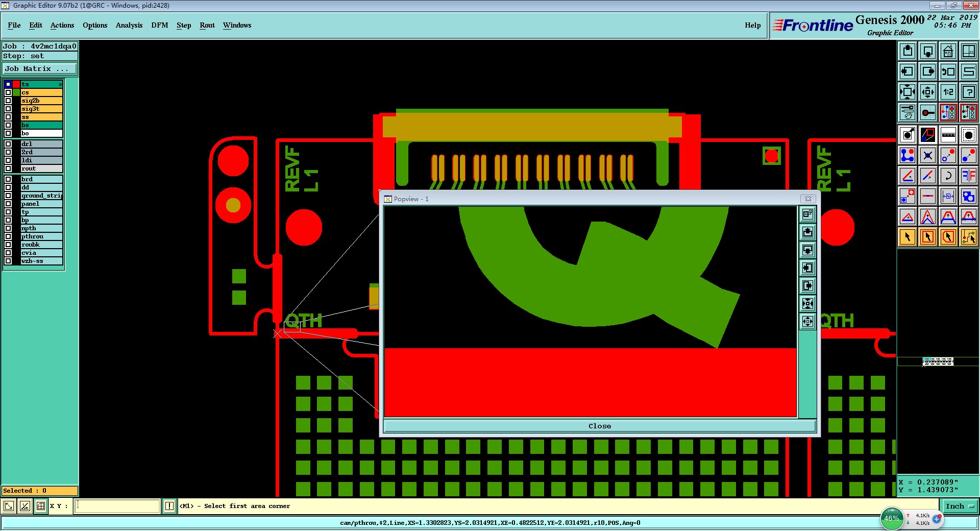Open the Analysis menu

click(129, 25)
